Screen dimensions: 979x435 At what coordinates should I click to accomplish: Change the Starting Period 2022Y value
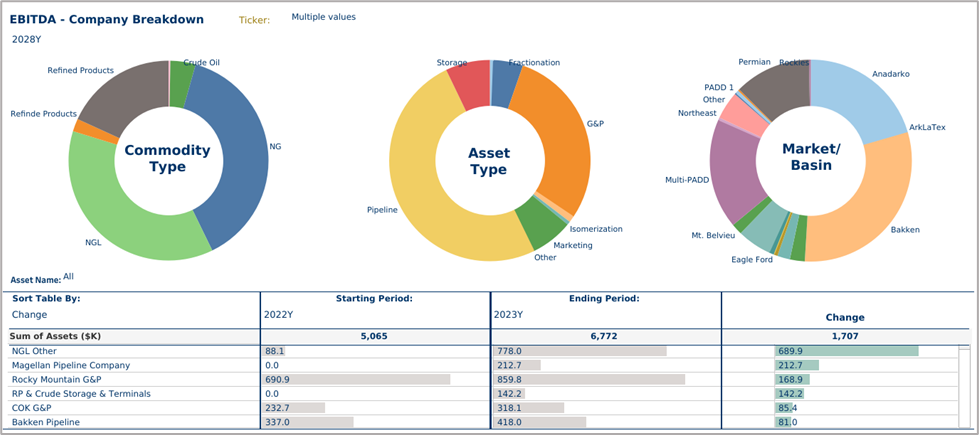click(x=278, y=315)
